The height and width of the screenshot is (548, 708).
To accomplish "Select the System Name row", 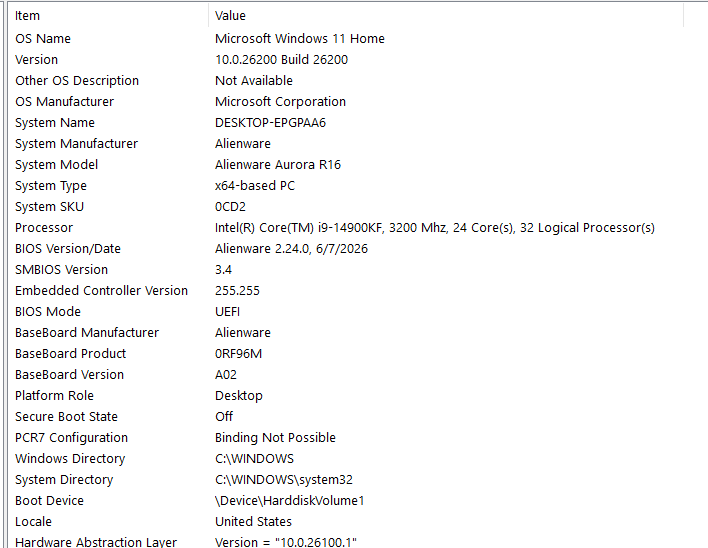I will (x=55, y=123).
